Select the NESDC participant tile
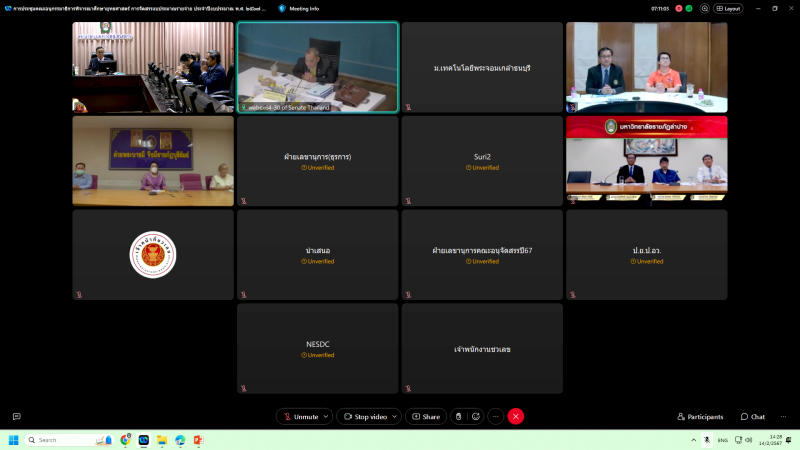Image resolution: width=800 pixels, height=450 pixels. [318, 348]
